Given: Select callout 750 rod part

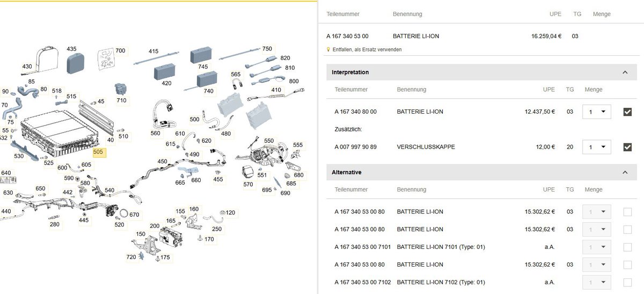Looking at the screenshot, I should [267, 49].
